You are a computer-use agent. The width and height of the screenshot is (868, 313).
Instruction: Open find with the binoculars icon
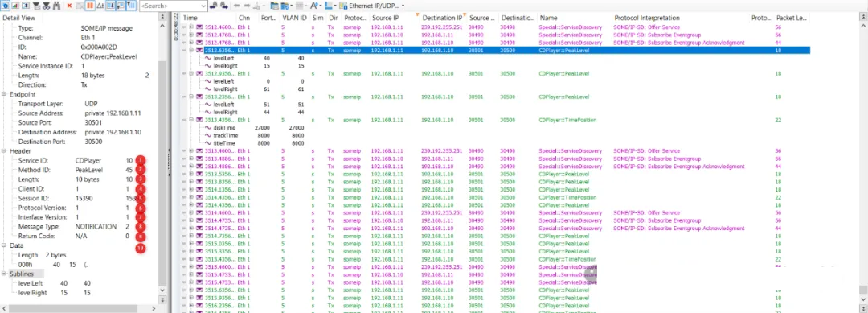56,6
